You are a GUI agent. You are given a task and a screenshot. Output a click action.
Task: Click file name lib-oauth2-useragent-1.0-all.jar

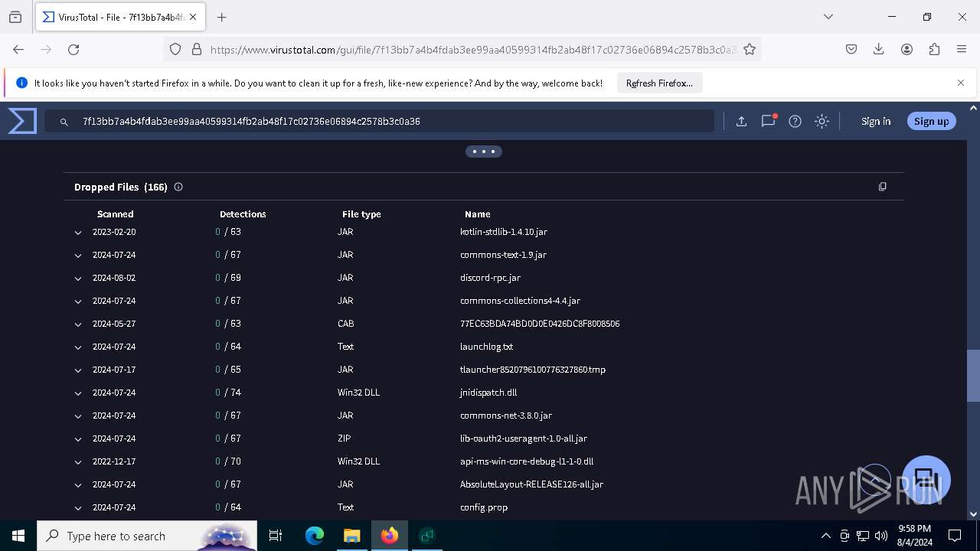coord(524,439)
